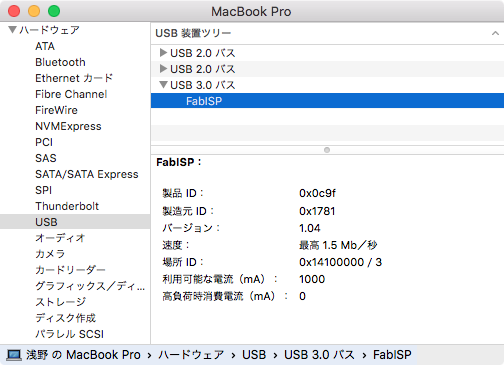
Task: Click the MacBook Pro computer icon in path bar
Action: pos(14,355)
